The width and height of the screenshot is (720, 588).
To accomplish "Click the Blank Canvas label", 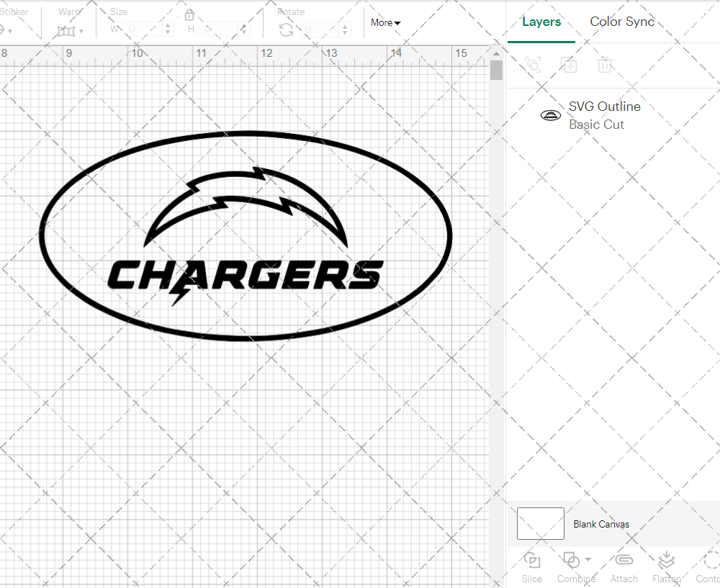I will point(601,524).
